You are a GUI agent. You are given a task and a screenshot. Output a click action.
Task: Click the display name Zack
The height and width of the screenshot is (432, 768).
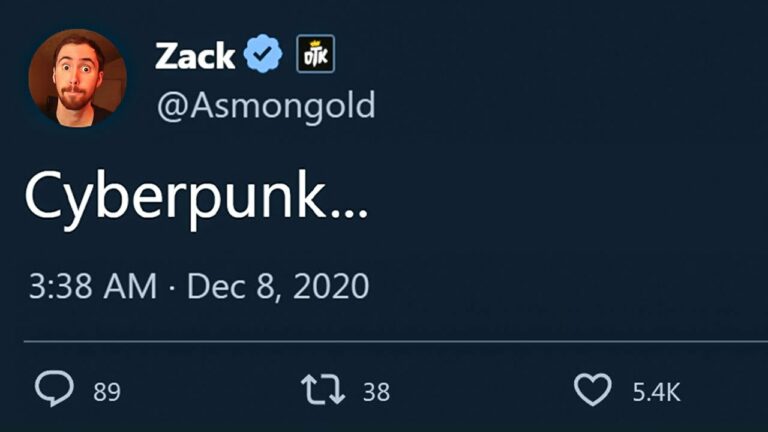194,57
